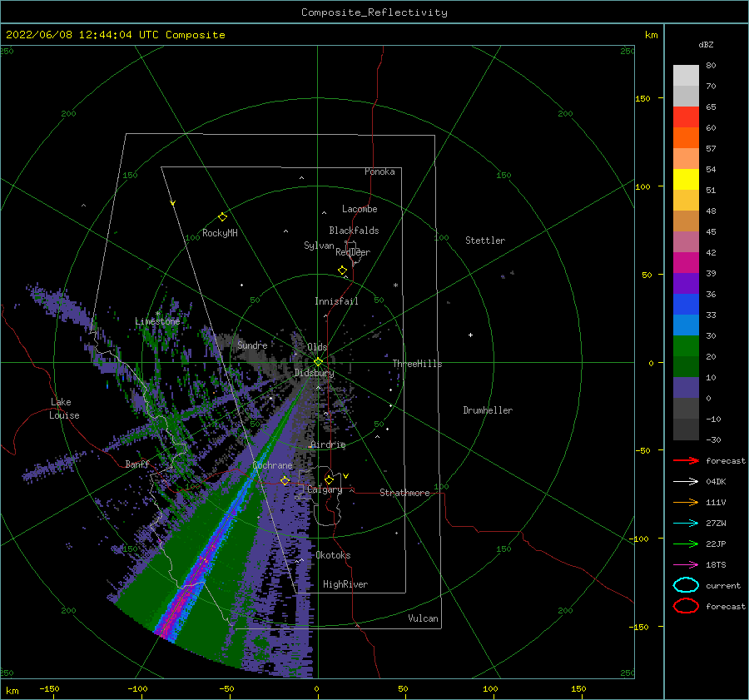Pick the magenta 39-42 dBZ swatch
The width and height of the screenshot is (749, 700).
(x=686, y=263)
